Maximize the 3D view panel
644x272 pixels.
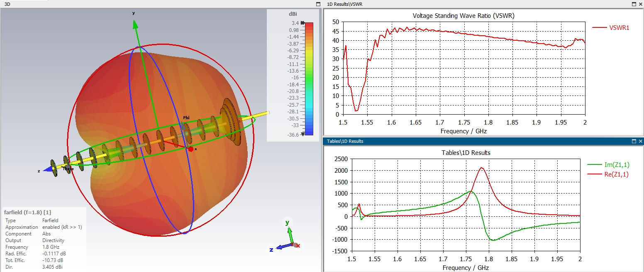pyautogui.click(x=318, y=4)
